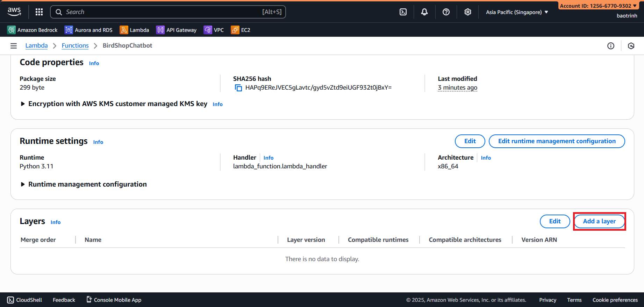The image size is (644, 307).
Task: Click Edit runtime management configuration button
Action: pyautogui.click(x=557, y=141)
